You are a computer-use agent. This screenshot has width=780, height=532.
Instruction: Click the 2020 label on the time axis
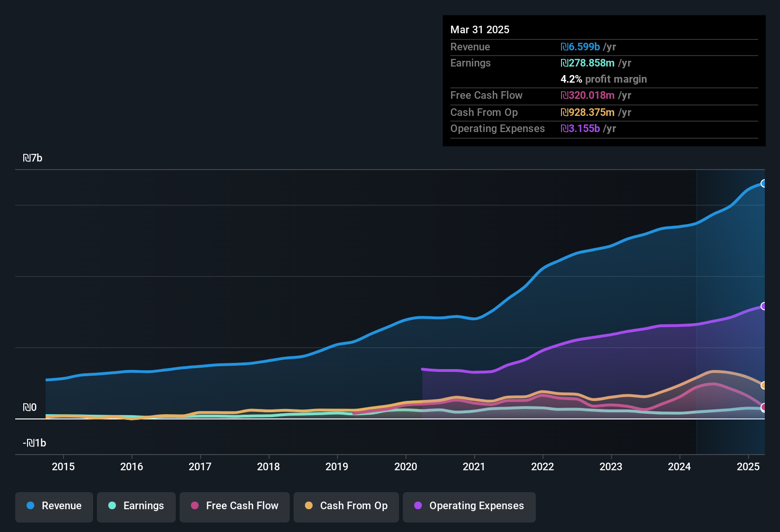pos(406,467)
